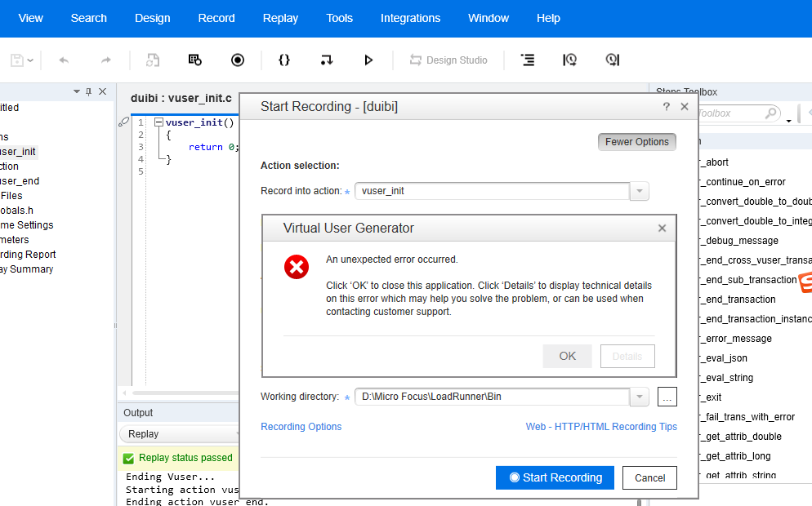Select Runtime Settings in the solution tree
Image resolution: width=812 pixels, height=506 pixels.
(27, 225)
